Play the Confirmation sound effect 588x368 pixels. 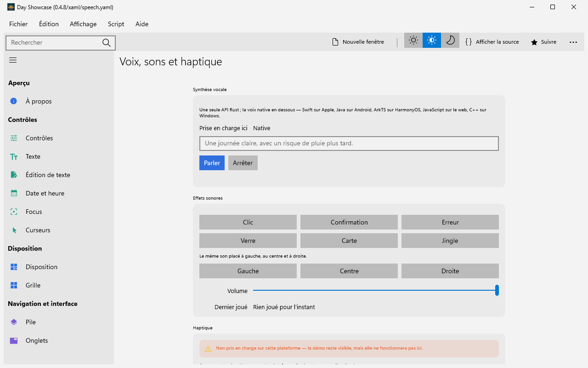pyautogui.click(x=349, y=222)
